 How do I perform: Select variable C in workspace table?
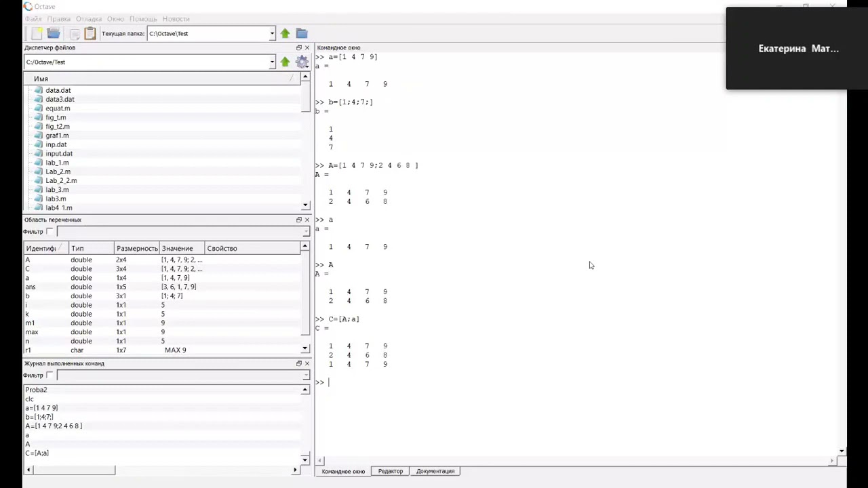point(162,269)
